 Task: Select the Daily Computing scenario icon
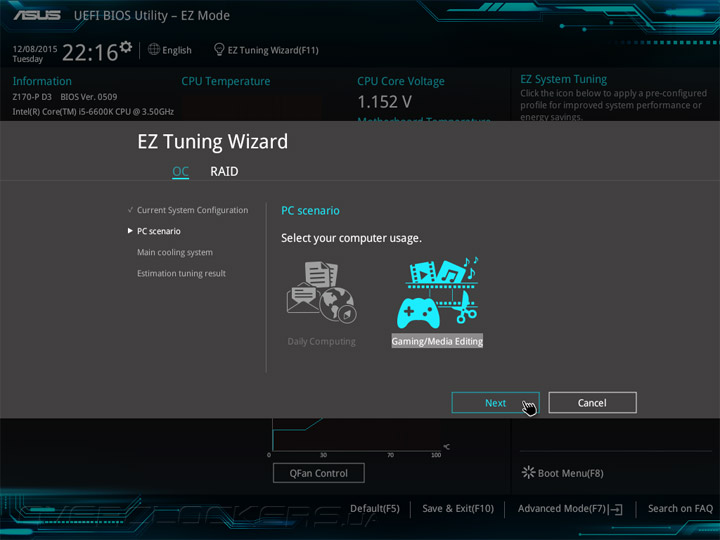coord(321,292)
